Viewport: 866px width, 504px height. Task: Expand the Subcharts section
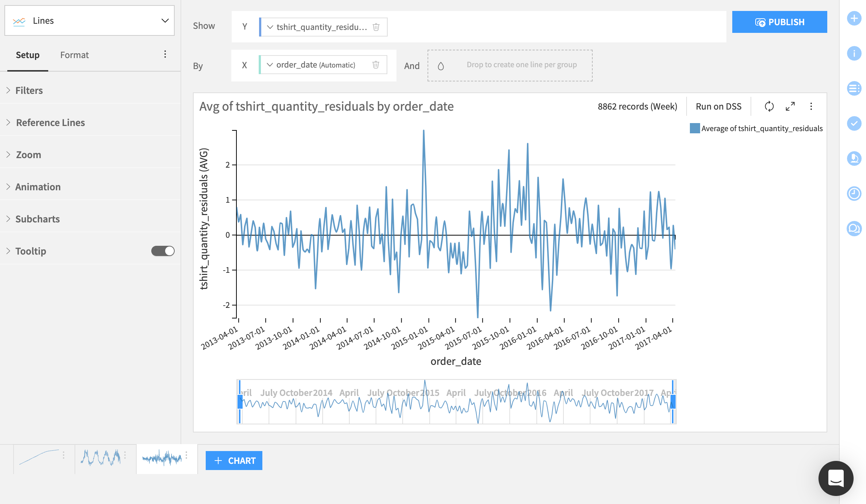coord(37,219)
